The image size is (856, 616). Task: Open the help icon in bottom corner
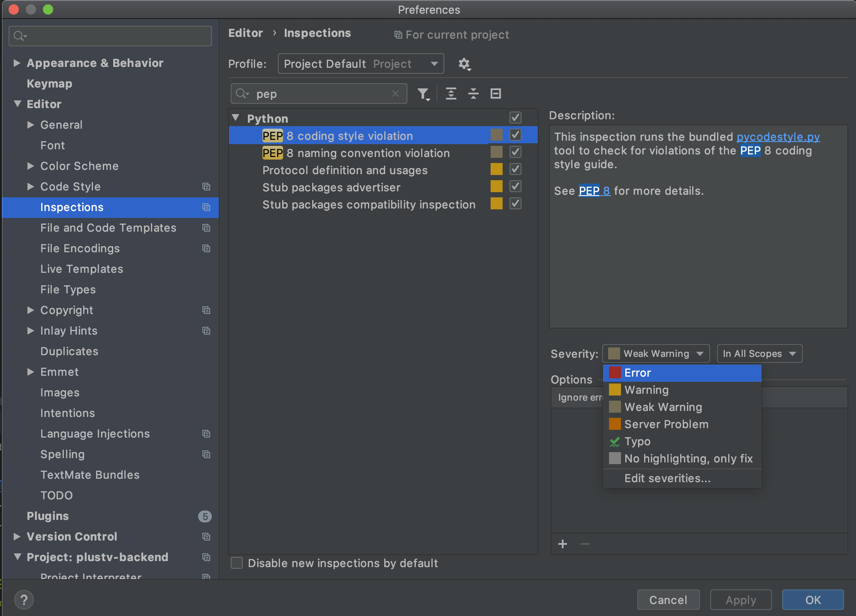24,600
